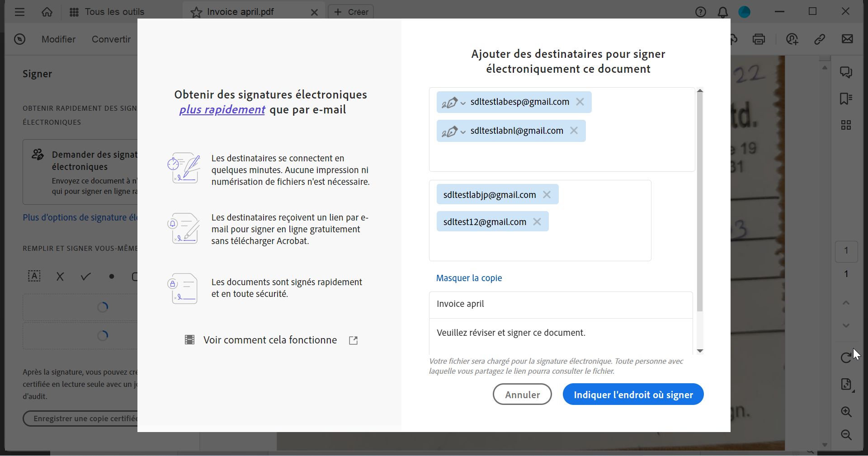Remove sdltest12@gmail.com from recipients
The width and height of the screenshot is (868, 456).
pyautogui.click(x=538, y=221)
